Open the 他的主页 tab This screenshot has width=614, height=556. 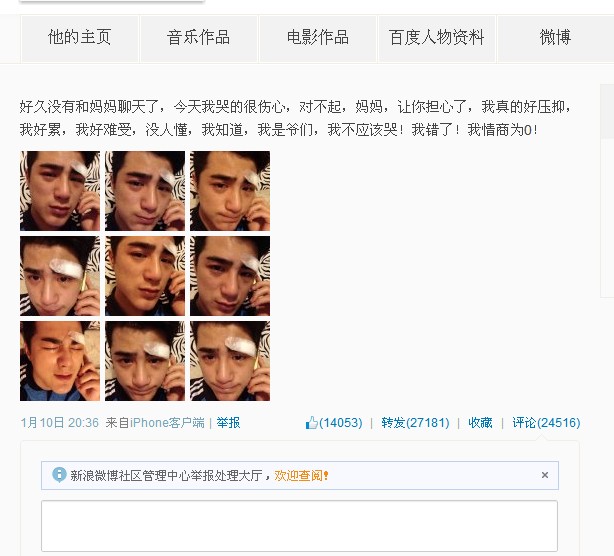pyautogui.click(x=80, y=38)
